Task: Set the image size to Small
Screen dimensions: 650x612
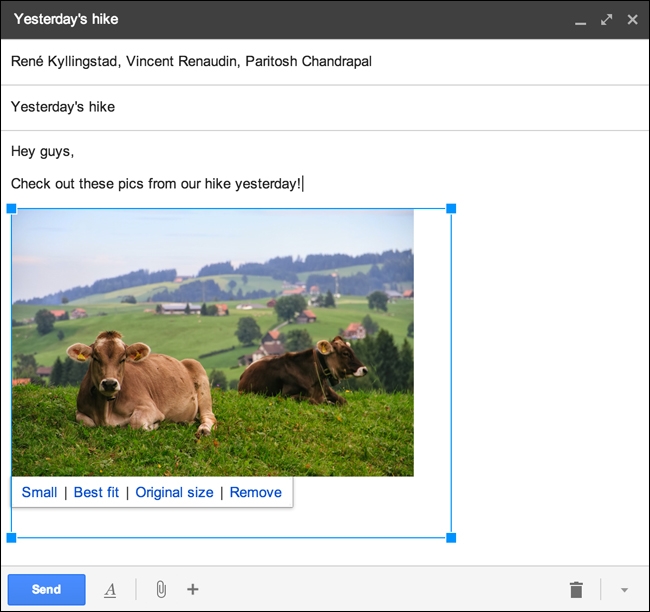Action: click(x=39, y=492)
